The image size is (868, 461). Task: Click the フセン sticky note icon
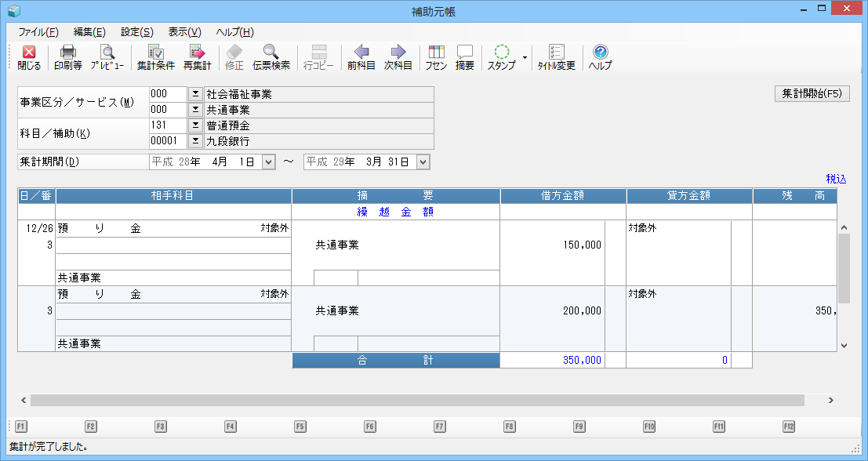[436, 57]
